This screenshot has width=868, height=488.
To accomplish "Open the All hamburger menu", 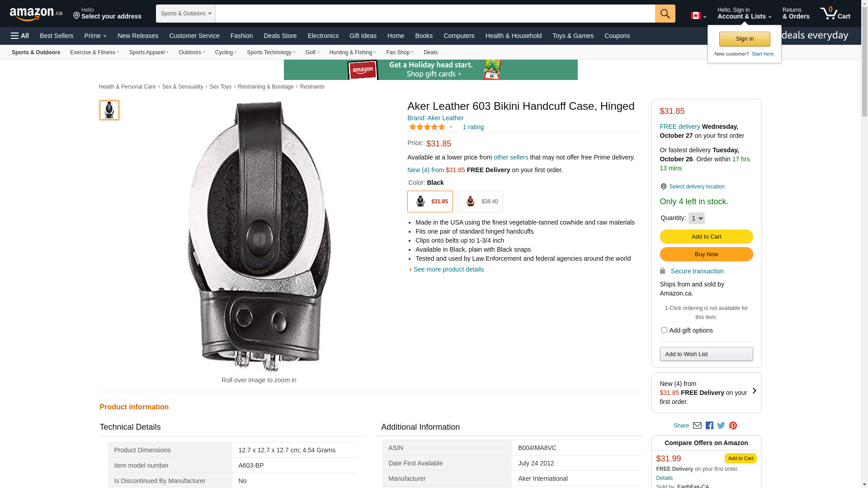I will pos(20,36).
